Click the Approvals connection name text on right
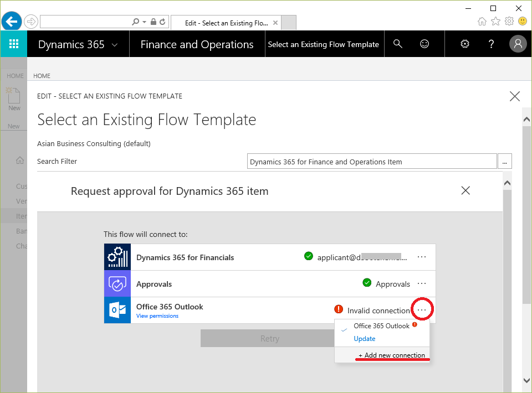Image resolution: width=532 pixels, height=393 pixels. click(x=392, y=284)
